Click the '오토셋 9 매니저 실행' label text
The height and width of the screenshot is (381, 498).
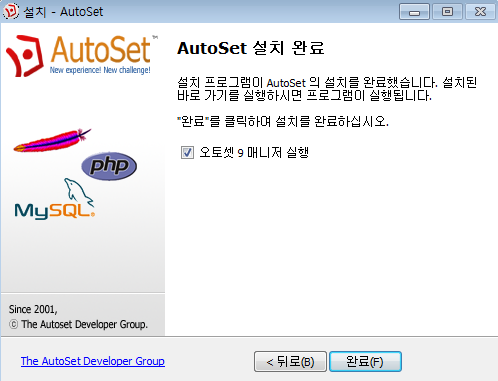(254, 153)
